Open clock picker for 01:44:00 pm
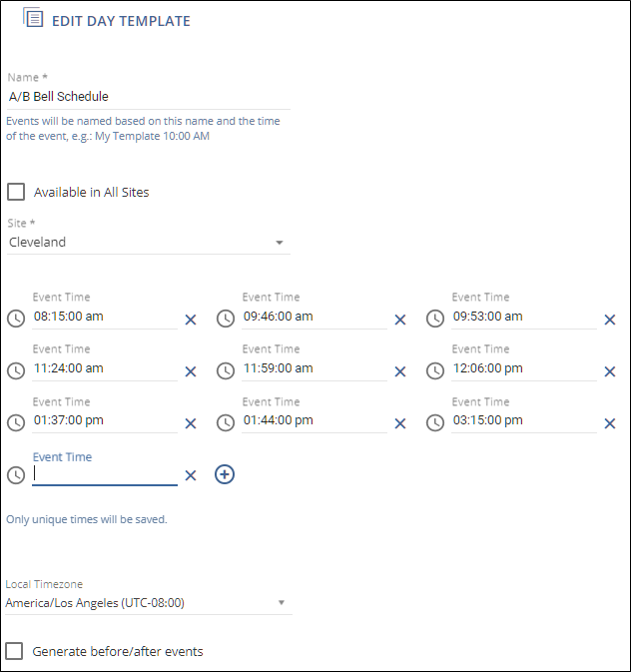The height and width of the screenshot is (672, 631). (x=226, y=422)
